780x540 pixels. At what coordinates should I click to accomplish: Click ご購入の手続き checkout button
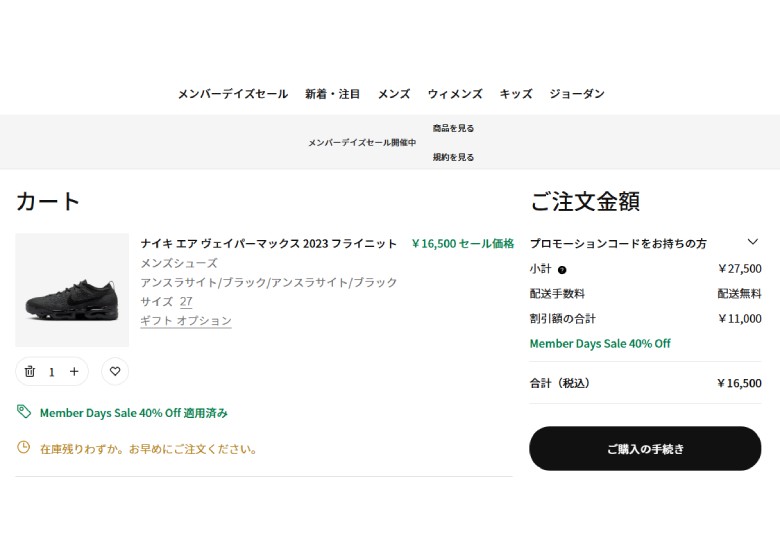pyautogui.click(x=645, y=449)
